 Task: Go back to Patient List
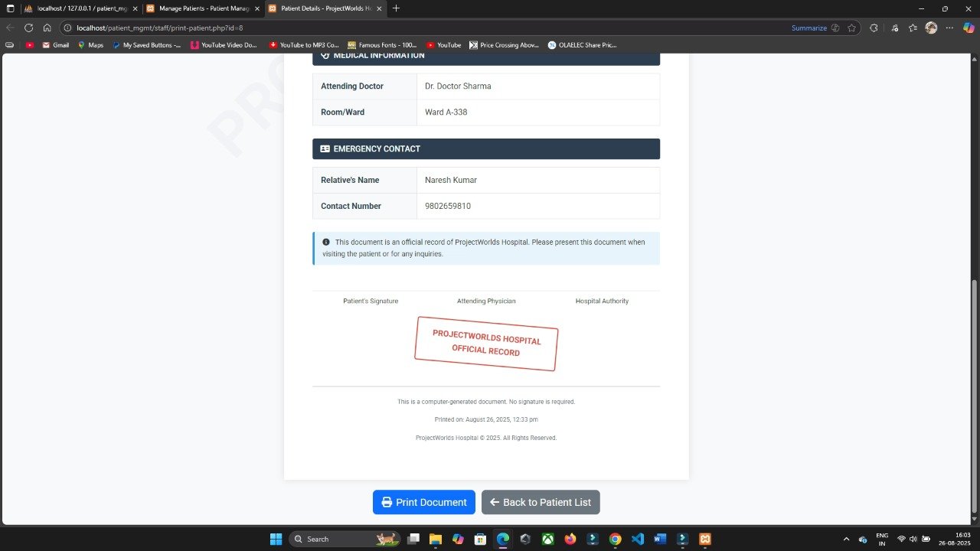(x=541, y=502)
